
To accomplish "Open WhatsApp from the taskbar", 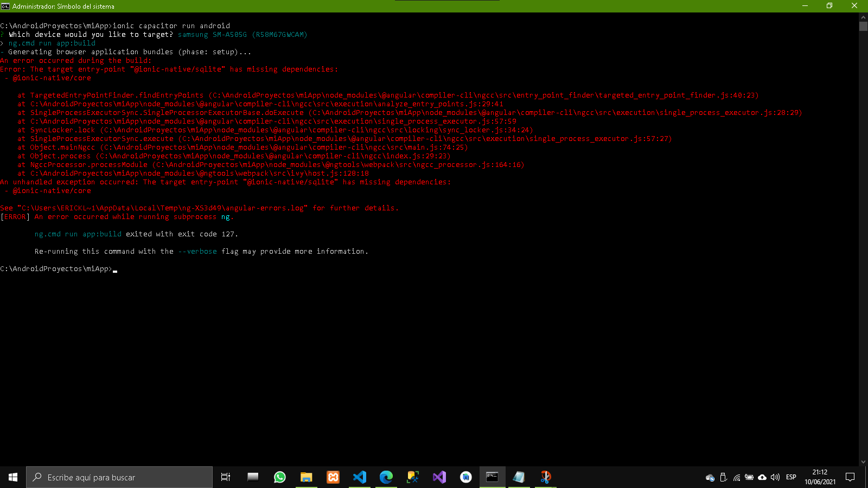I will [x=280, y=477].
